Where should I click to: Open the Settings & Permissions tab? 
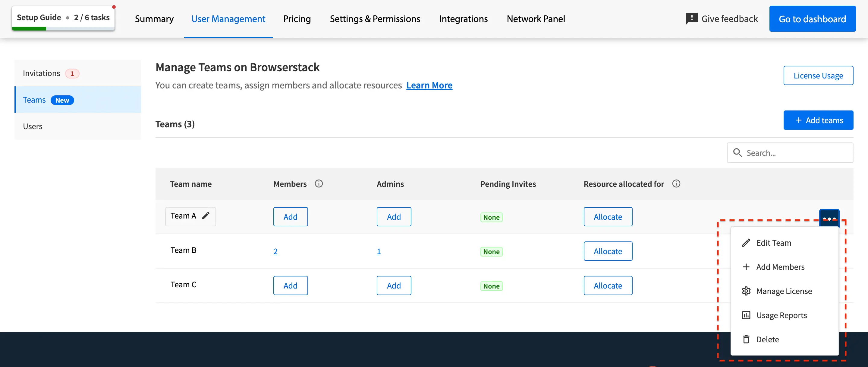point(375,19)
